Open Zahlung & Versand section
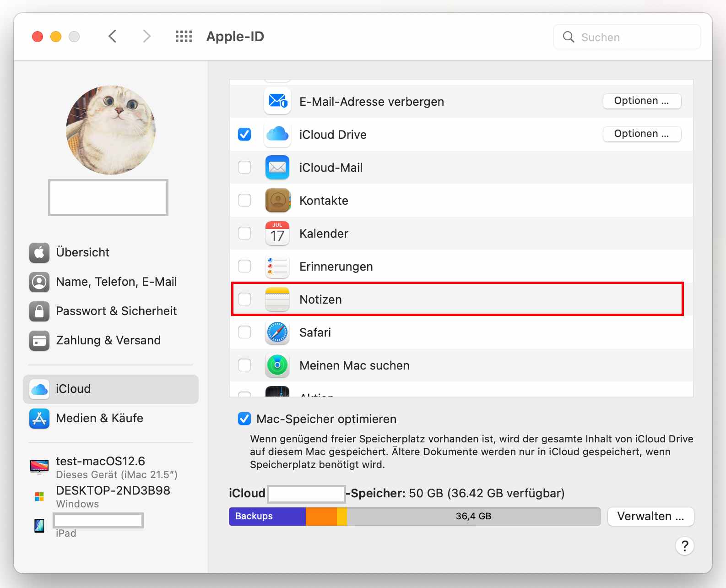The image size is (726, 588). (111, 340)
